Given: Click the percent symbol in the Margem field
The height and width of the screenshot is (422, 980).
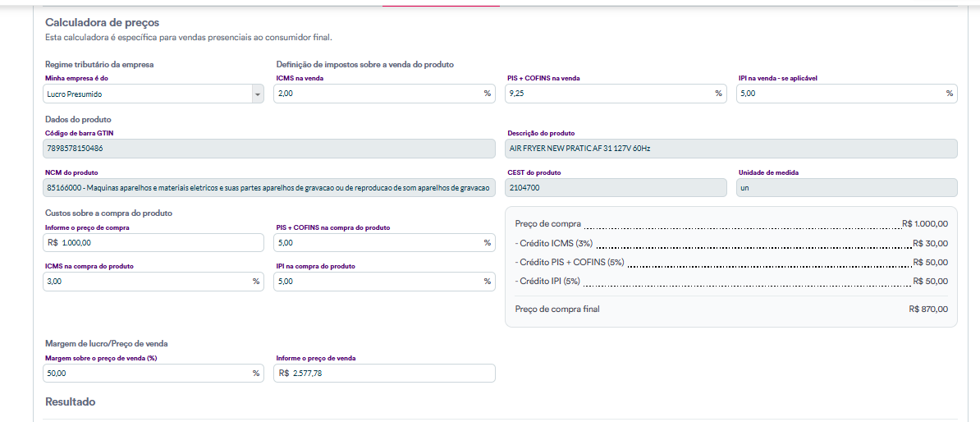Looking at the screenshot, I should (256, 374).
